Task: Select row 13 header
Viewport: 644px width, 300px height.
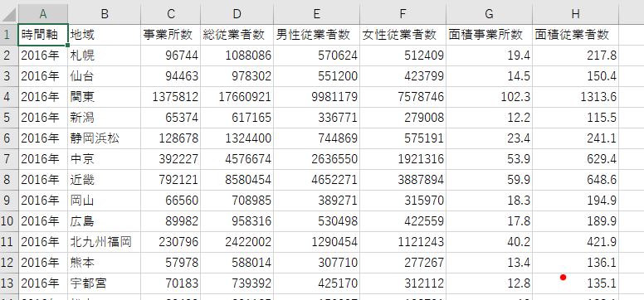Action: [x=9, y=283]
